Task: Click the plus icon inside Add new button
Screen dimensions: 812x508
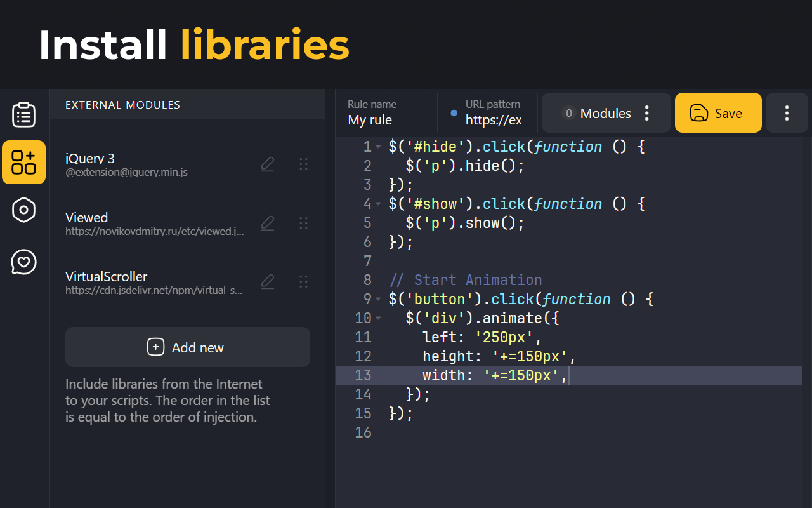Action: click(155, 347)
